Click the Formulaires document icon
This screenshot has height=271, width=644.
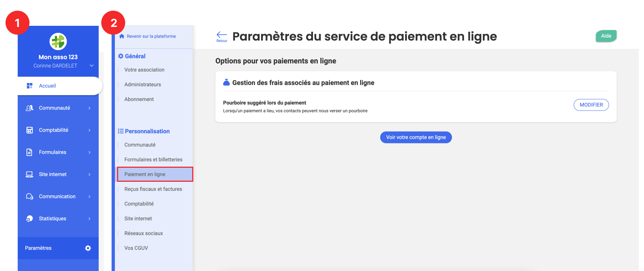point(29,152)
